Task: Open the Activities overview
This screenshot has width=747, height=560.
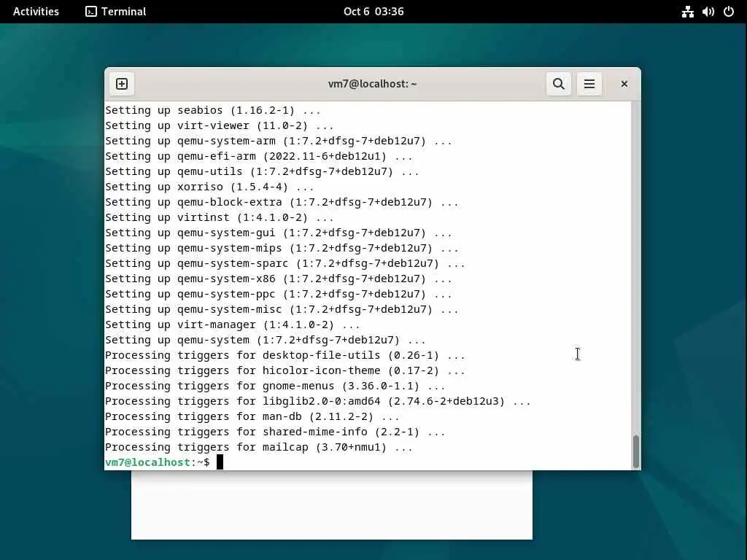Action: [36, 12]
